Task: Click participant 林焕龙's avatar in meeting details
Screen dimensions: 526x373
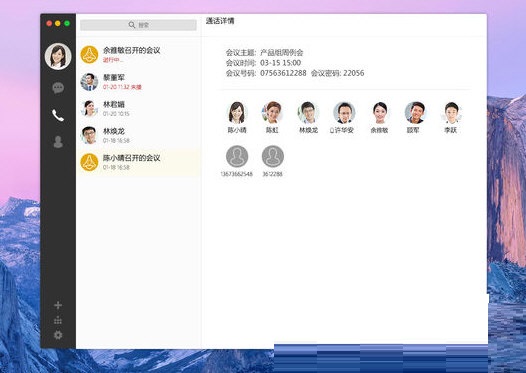Action: coord(308,113)
